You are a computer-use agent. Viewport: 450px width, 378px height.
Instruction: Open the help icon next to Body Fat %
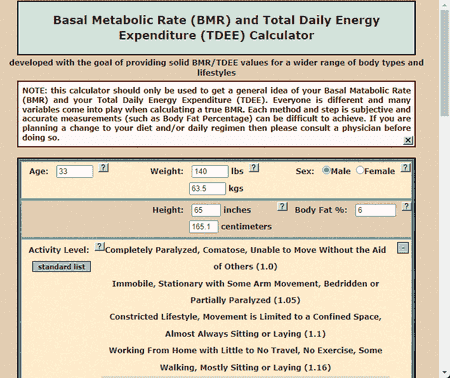coord(406,207)
